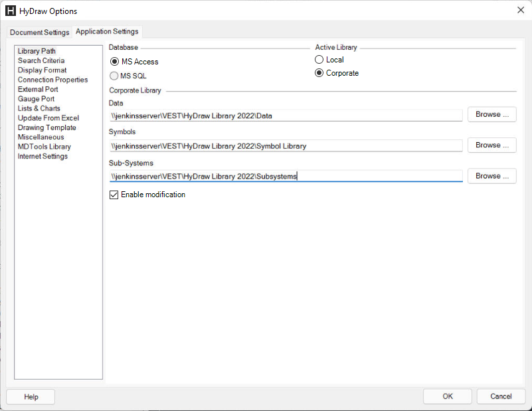Viewport: 532px width, 411px height.
Task: Switch to the Document Settings tab
Action: coord(39,32)
